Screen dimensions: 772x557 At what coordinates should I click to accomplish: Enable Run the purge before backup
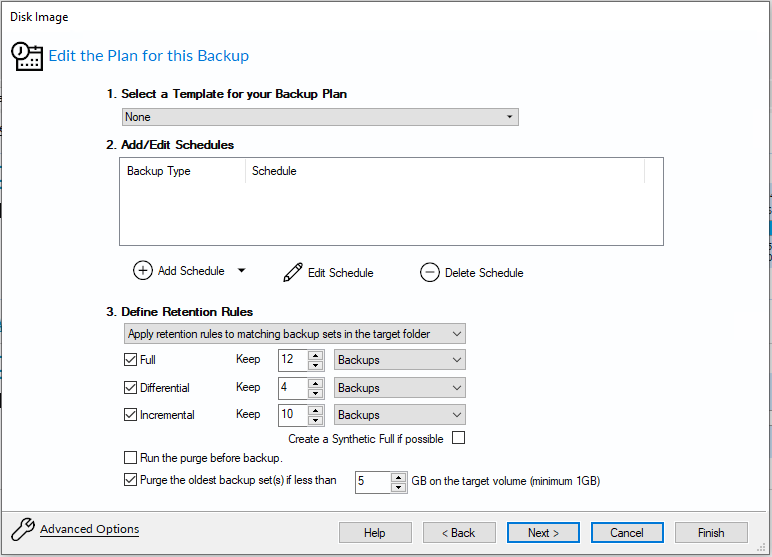click(x=131, y=458)
